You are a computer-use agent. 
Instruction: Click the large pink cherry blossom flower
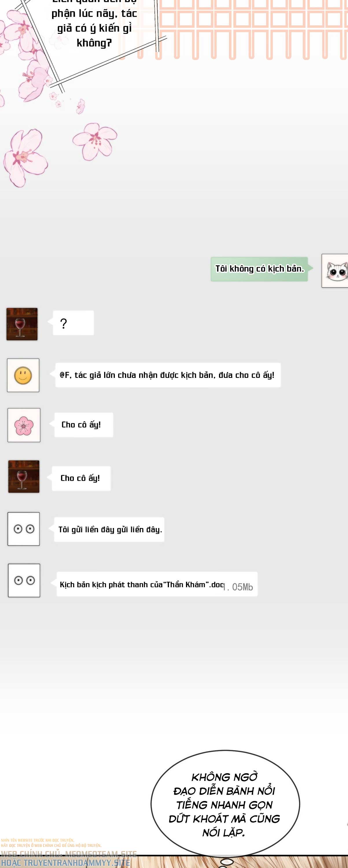tap(25, 157)
